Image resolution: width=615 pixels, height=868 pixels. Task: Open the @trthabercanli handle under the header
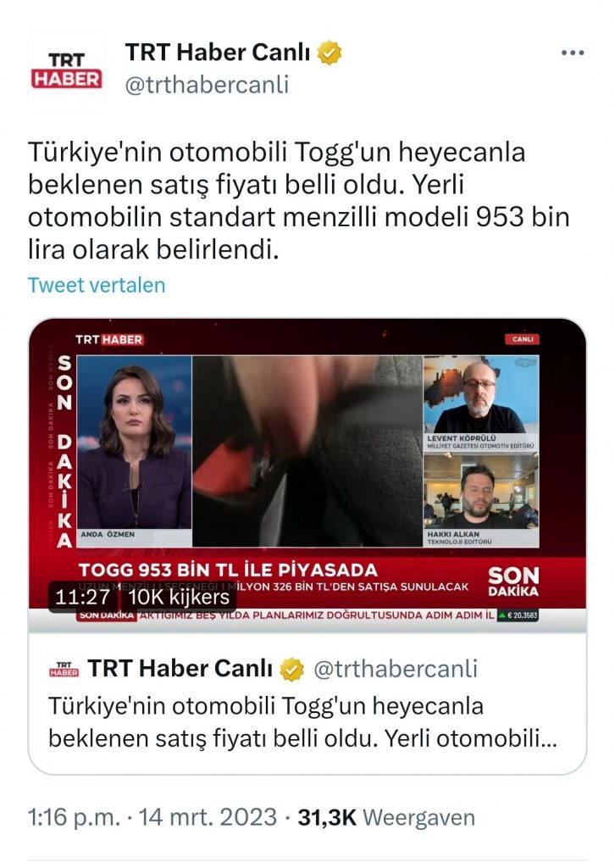pyautogui.click(x=207, y=86)
